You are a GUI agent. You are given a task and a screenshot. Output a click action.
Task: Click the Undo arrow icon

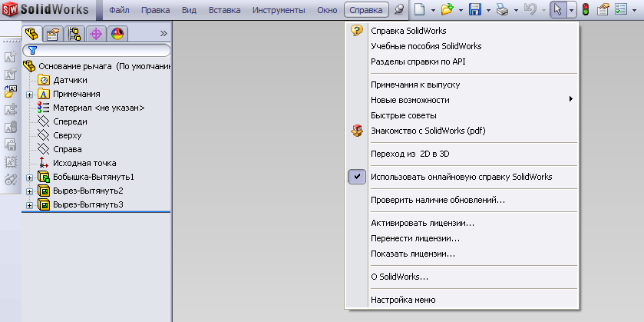pos(530,10)
